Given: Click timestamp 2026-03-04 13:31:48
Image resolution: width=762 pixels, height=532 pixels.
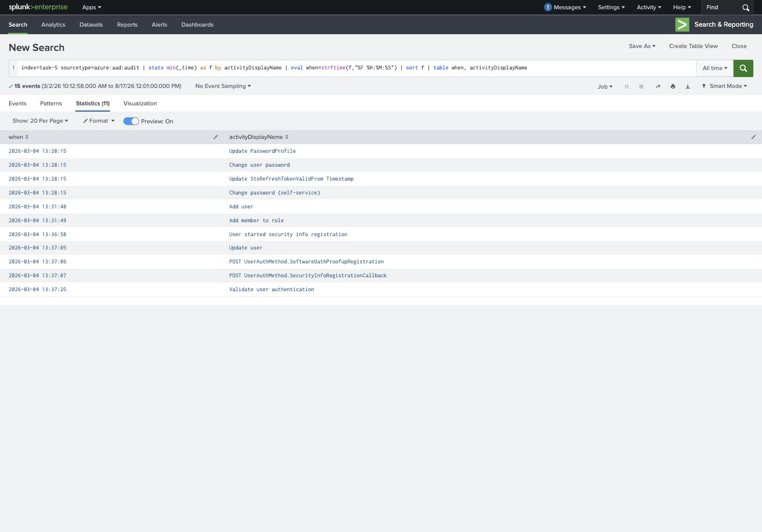Looking at the screenshot, I should 38,207.
